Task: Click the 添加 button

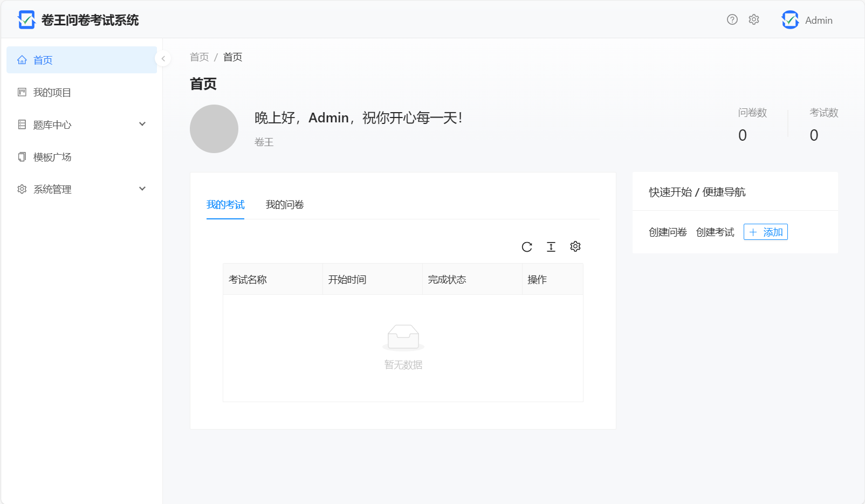Action: pos(765,232)
